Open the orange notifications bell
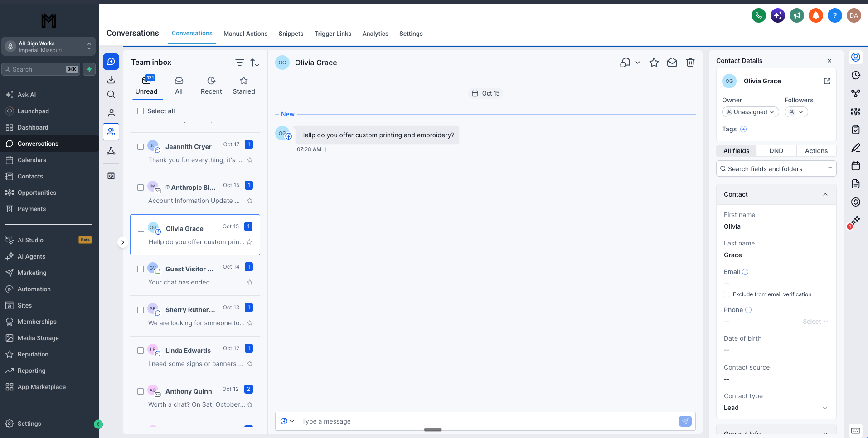Image resolution: width=868 pixels, height=438 pixels. tap(816, 15)
